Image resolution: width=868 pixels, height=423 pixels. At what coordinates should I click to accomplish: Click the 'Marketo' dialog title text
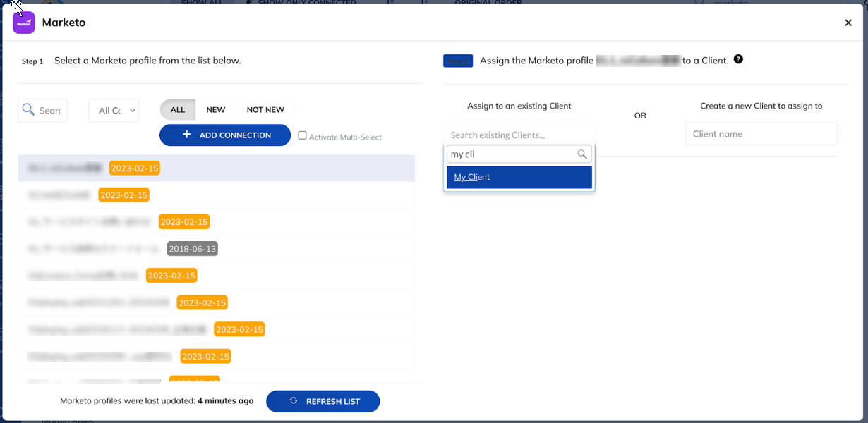click(x=64, y=23)
